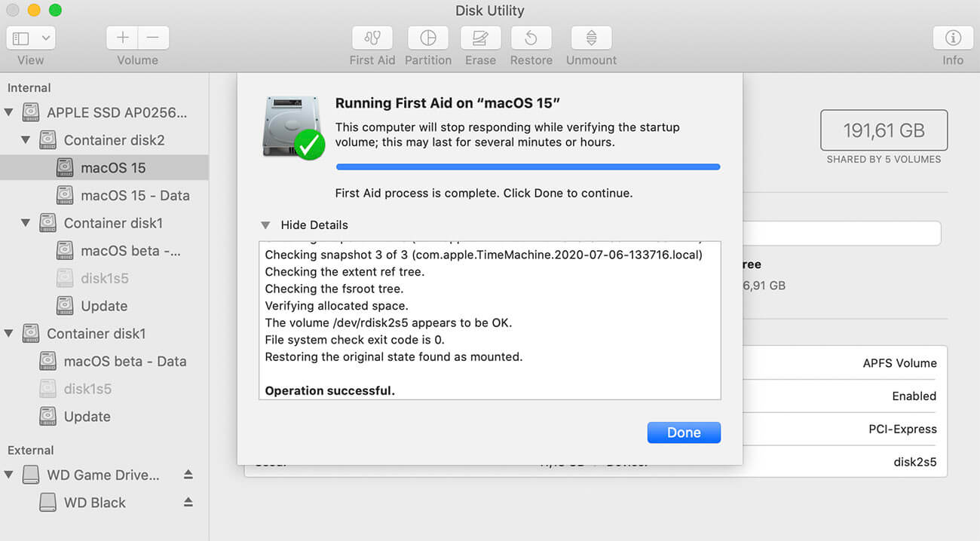The image size is (980, 541).
Task: Collapse the WD Game Drive tree
Action: [9, 475]
